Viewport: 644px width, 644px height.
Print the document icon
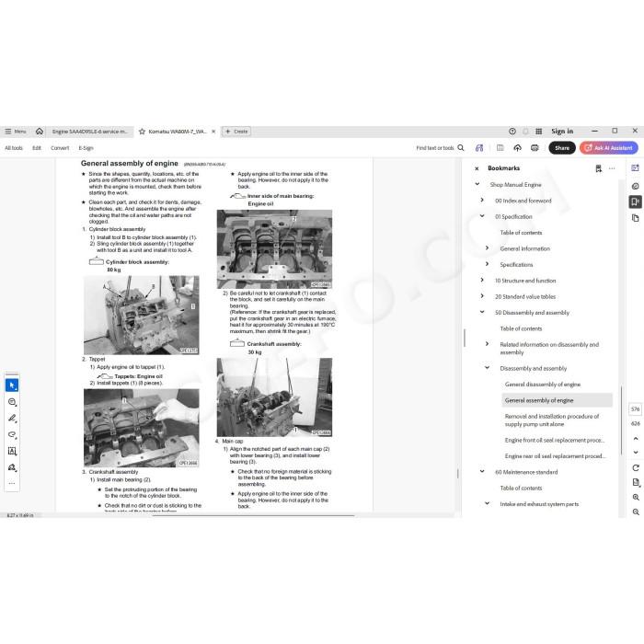(535, 148)
